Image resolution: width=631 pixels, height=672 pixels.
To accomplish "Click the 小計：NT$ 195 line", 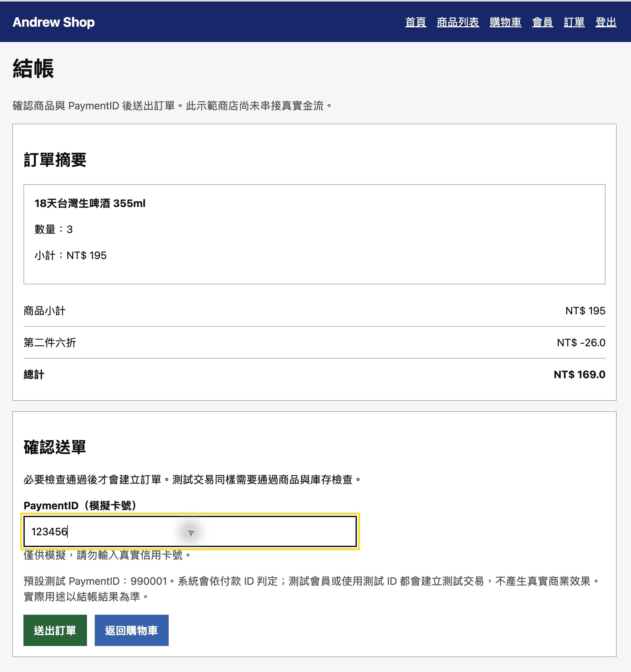I will [70, 255].
